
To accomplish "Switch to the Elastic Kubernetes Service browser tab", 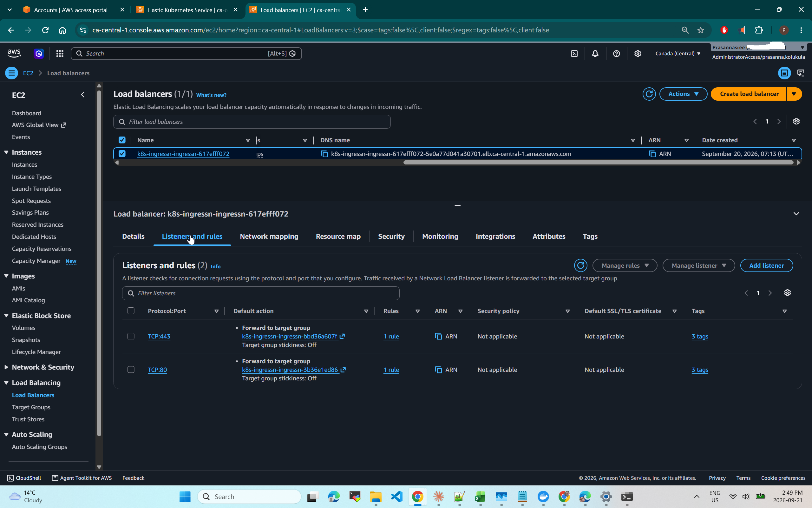I will [187, 10].
